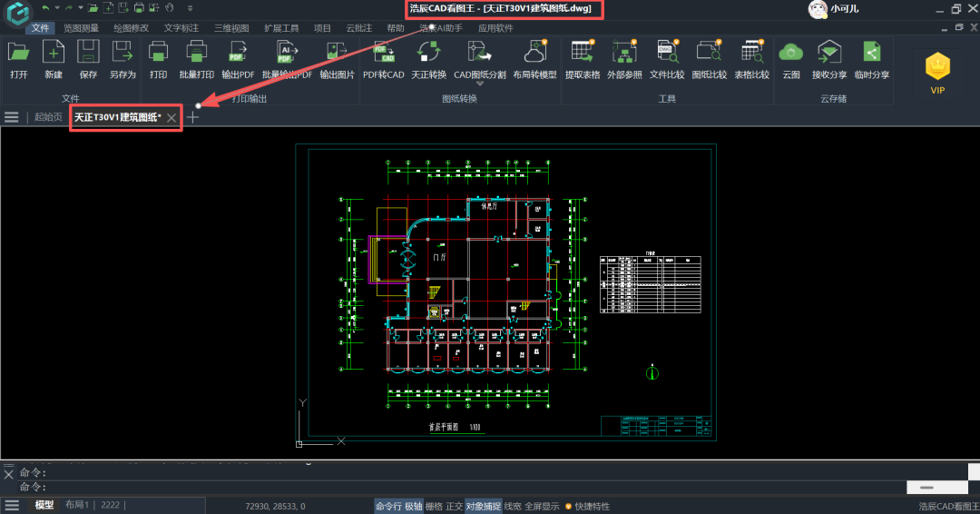Switch to 扩展工具 ribbon tab
Screen dimensions: 980x514
pyautogui.click(x=281, y=28)
